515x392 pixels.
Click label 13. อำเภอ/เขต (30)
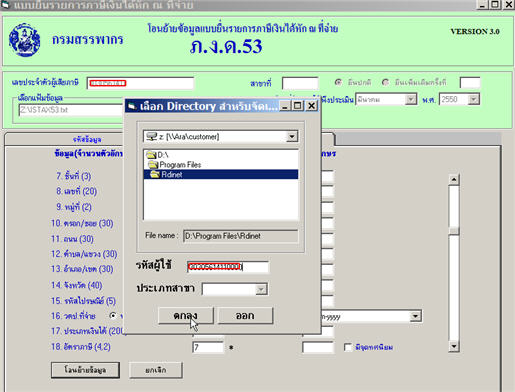coord(82,269)
